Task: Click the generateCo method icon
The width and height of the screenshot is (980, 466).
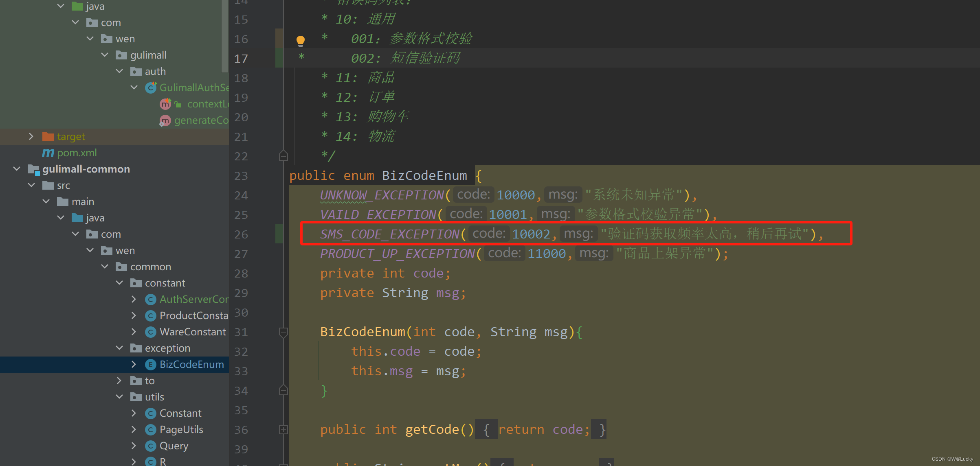Action: click(165, 120)
